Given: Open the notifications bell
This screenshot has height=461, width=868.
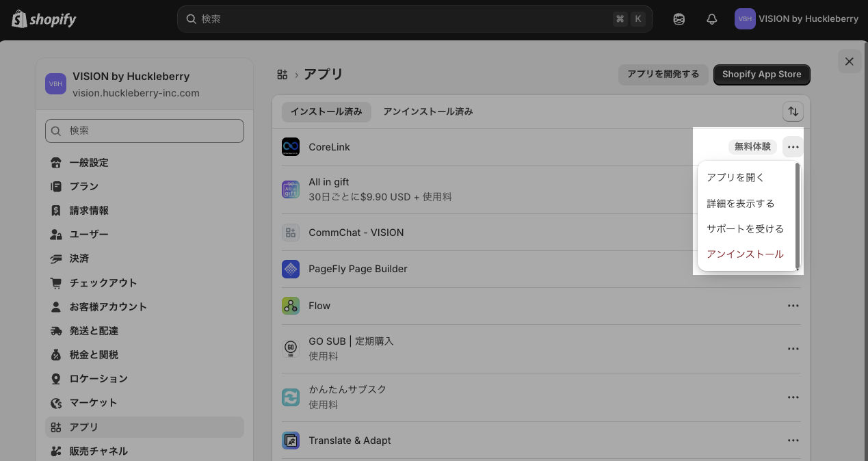Looking at the screenshot, I should [x=711, y=19].
